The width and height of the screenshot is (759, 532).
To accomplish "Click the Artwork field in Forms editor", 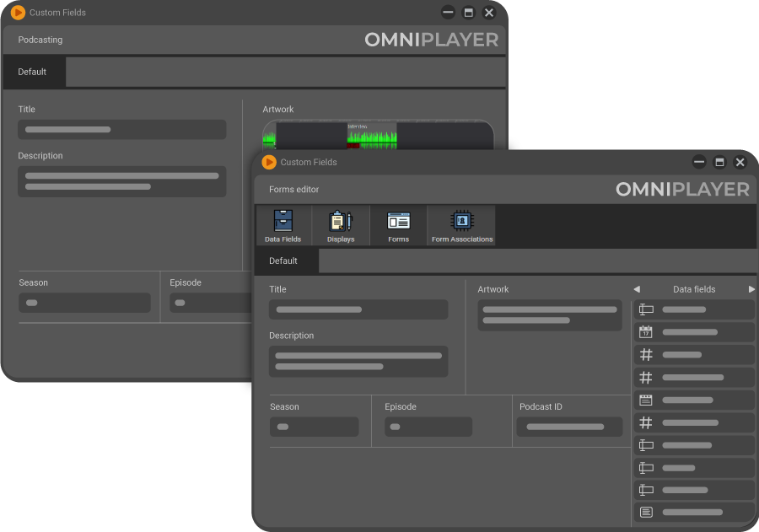I will pos(550,315).
